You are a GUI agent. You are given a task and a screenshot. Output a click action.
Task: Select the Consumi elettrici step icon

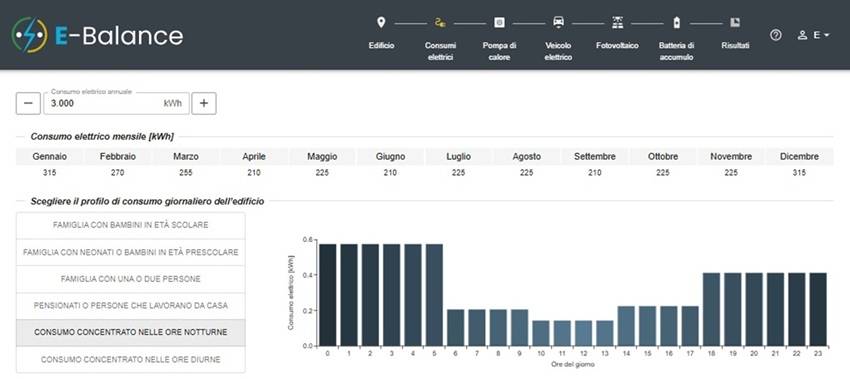pos(440,23)
